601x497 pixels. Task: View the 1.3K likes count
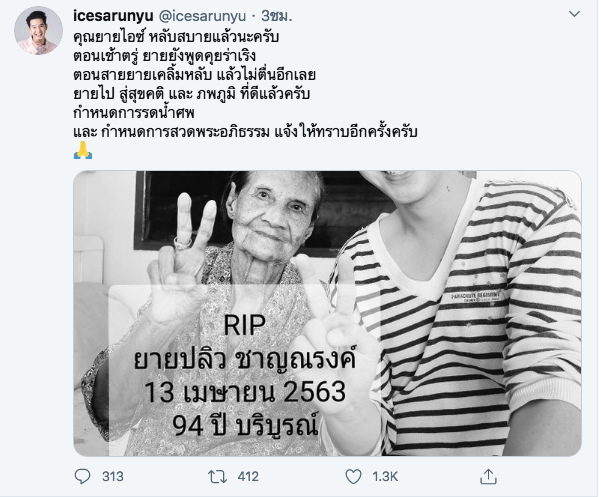pyautogui.click(x=385, y=477)
